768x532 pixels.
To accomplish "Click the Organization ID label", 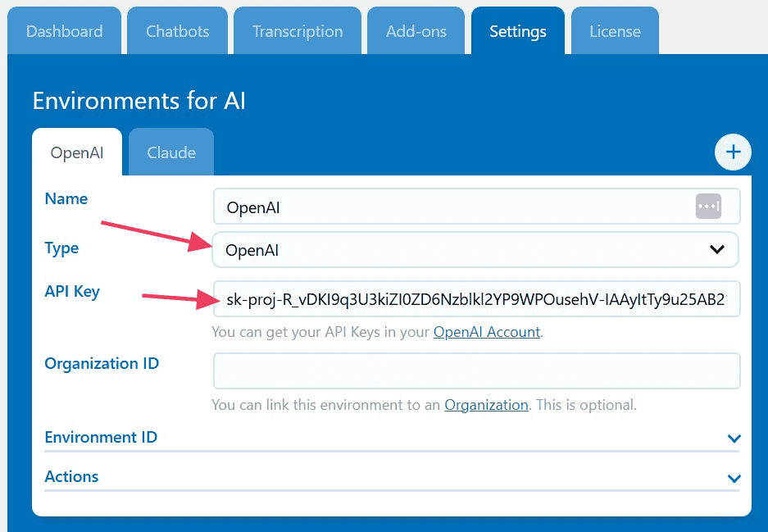I will pyautogui.click(x=102, y=363).
